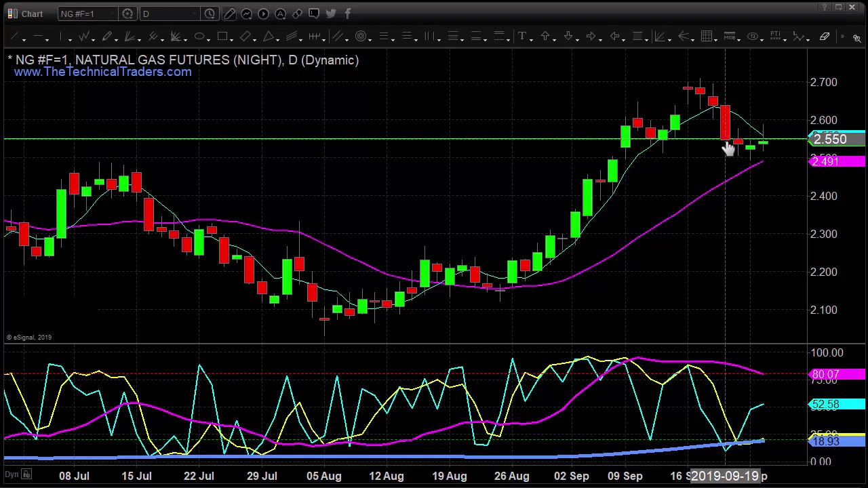Toggle the Dyn dynamic scale button
Image resolution: width=868 pixels, height=488 pixels.
pyautogui.click(x=11, y=474)
